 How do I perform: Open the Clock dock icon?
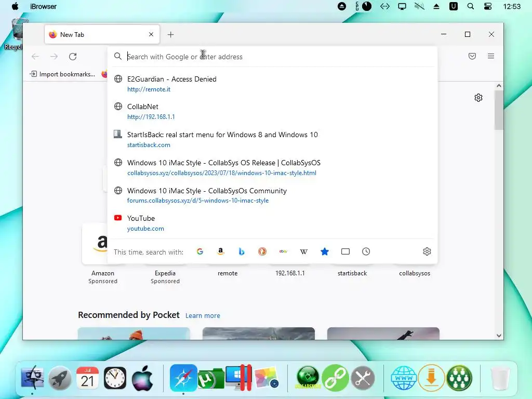click(115, 378)
